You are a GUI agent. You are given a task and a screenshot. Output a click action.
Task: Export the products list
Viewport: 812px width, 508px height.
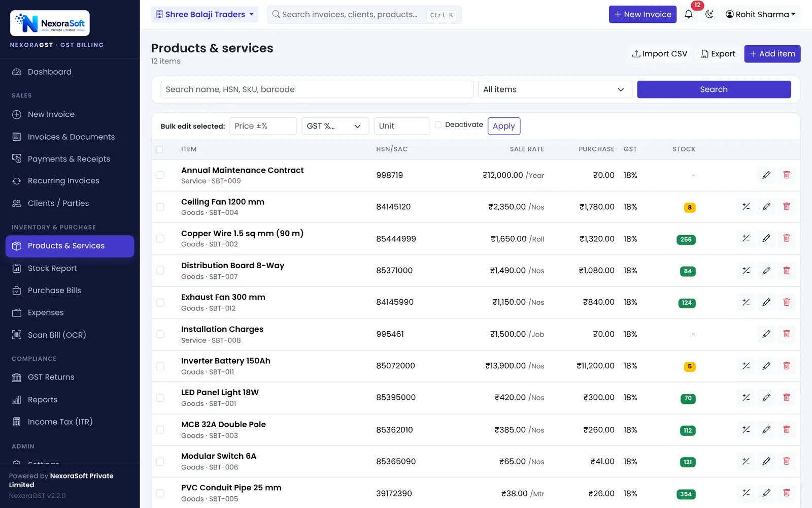pyautogui.click(x=718, y=54)
